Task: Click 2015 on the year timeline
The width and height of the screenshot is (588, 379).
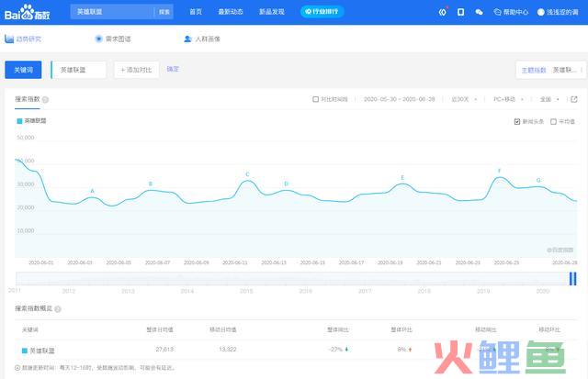Action: (246, 291)
